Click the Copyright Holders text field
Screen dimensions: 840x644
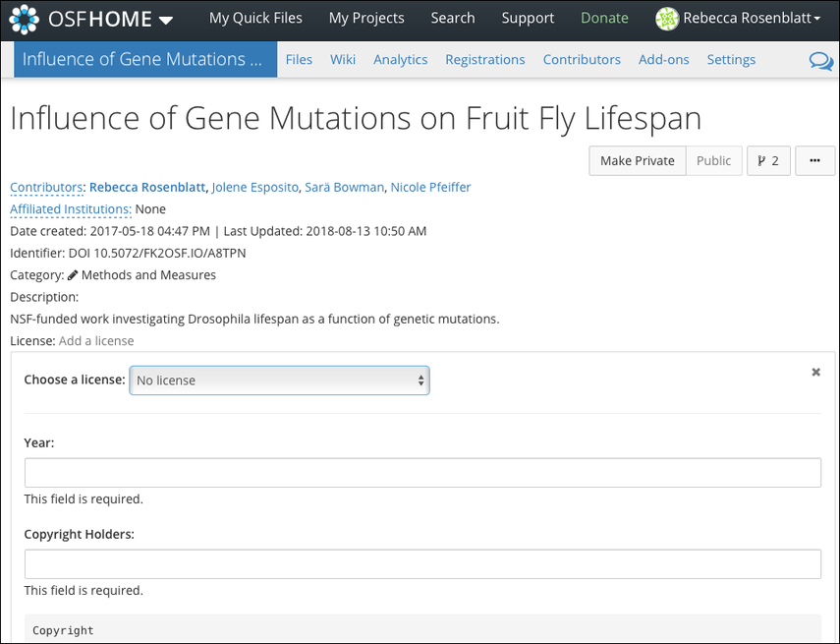pyautogui.click(x=422, y=564)
